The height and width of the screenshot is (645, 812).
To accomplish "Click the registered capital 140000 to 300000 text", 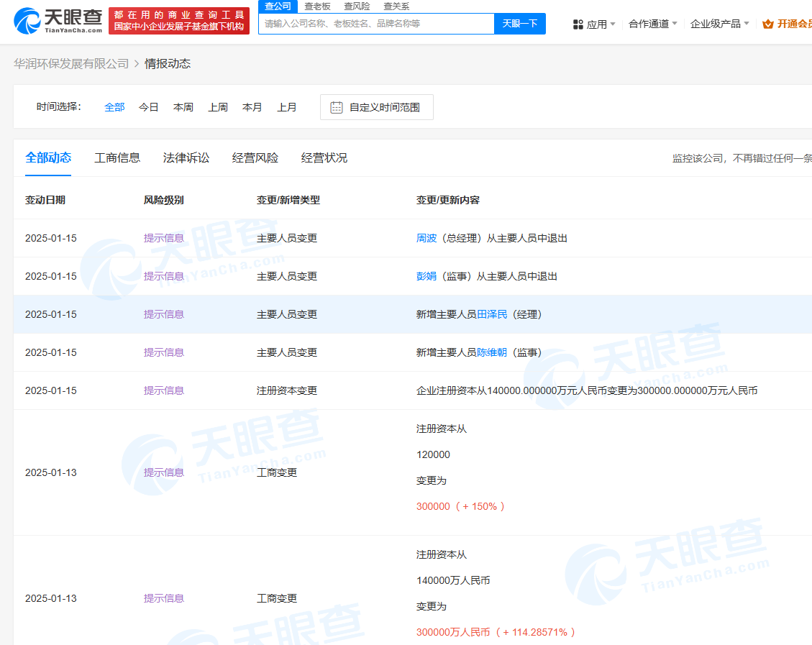I will pos(587,390).
